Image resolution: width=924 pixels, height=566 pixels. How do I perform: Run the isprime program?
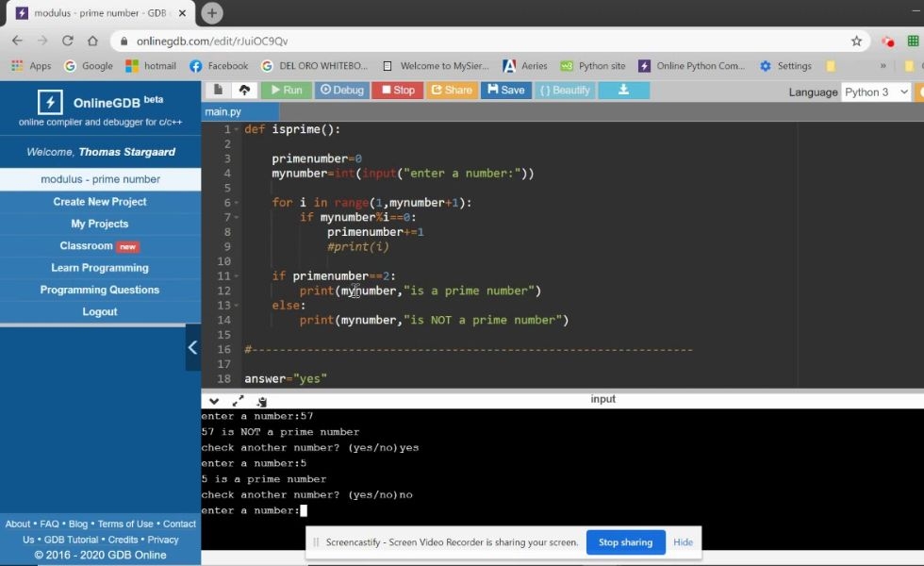click(x=285, y=90)
